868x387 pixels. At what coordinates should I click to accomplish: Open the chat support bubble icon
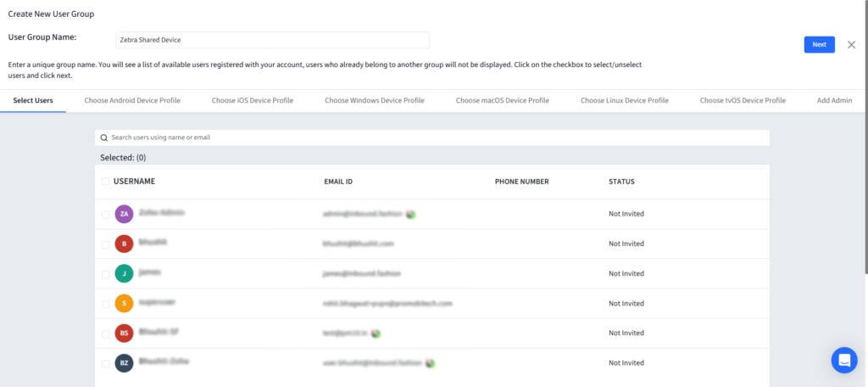coord(844,360)
